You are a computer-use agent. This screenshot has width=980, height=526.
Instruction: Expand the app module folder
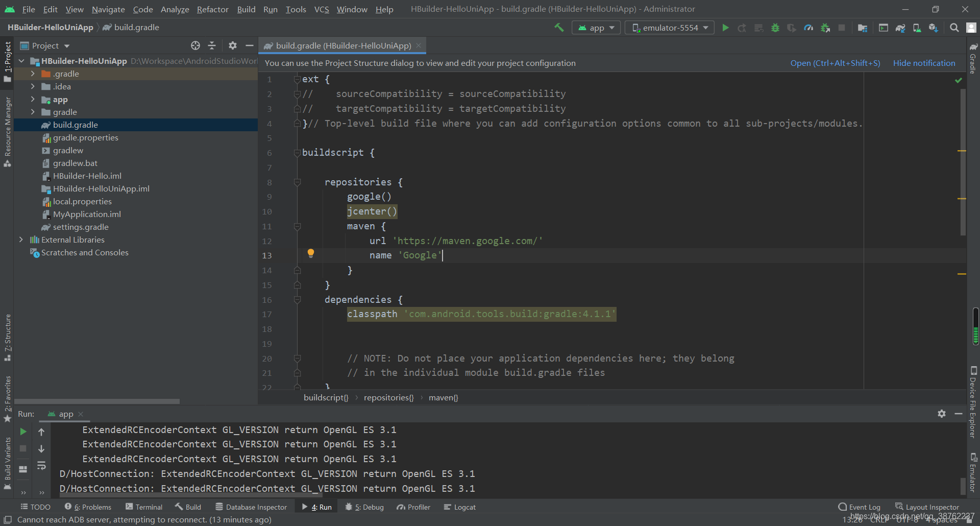[x=33, y=99]
